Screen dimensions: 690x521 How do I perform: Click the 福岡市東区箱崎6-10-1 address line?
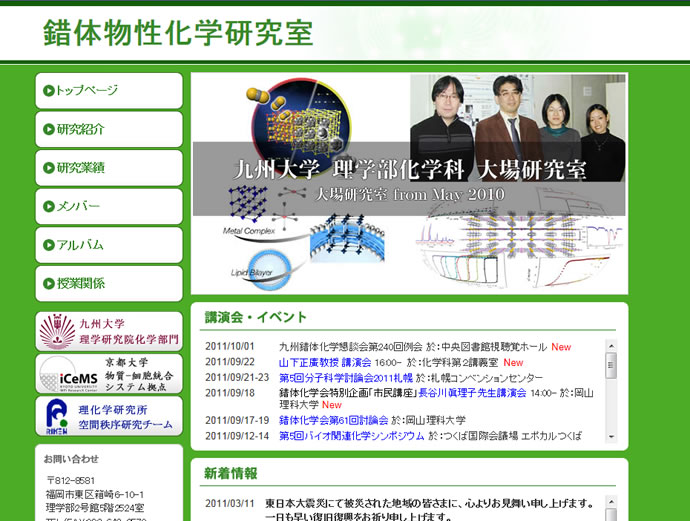pos(95,494)
